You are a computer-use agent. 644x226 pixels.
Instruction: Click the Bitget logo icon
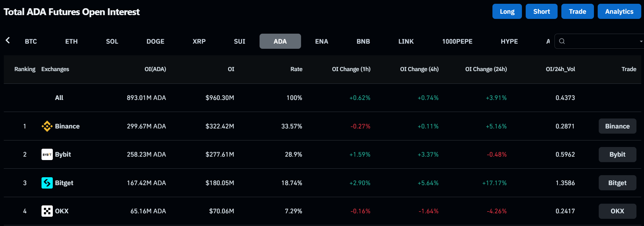pos(47,183)
